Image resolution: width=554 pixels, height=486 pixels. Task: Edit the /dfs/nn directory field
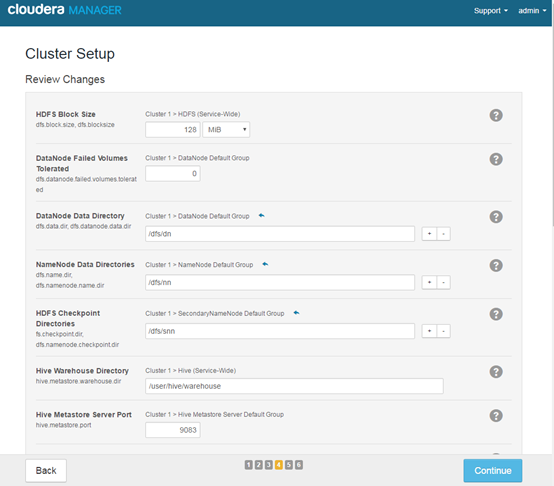pyautogui.click(x=280, y=283)
